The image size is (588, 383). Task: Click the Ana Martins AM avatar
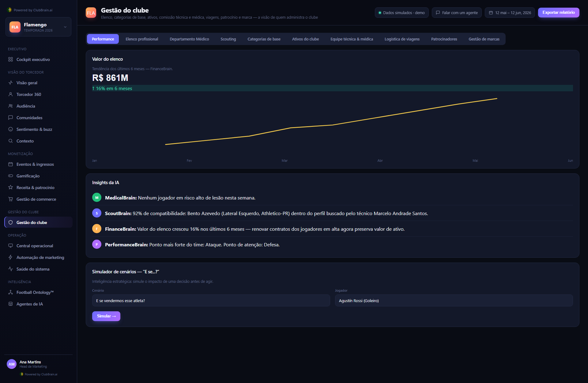pyautogui.click(x=12, y=364)
